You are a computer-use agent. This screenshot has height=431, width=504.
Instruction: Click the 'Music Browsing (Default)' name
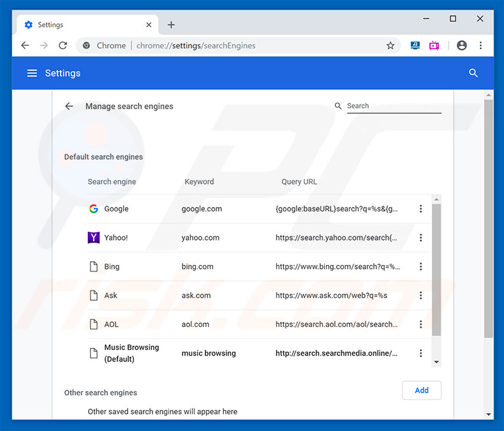point(131,353)
